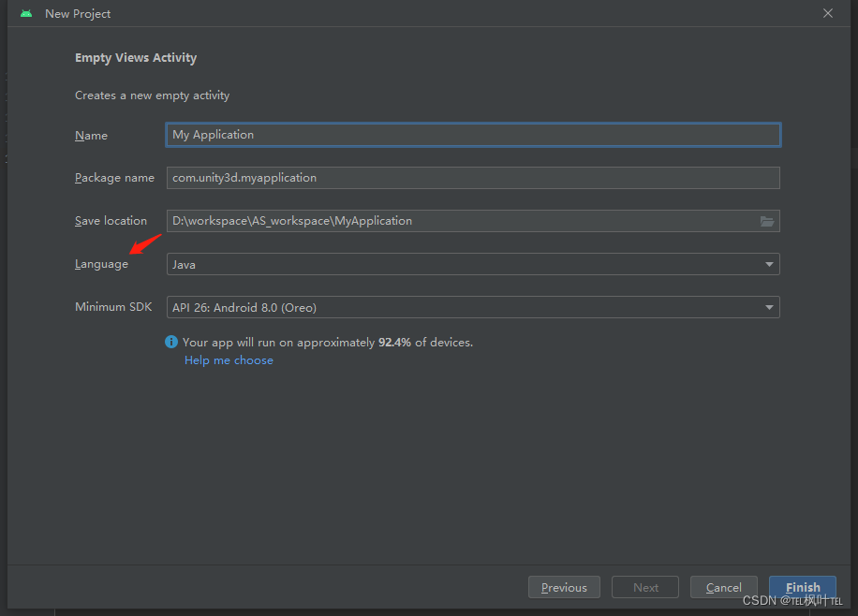Click the blue info icon near device percentage
The height and width of the screenshot is (616, 858).
pos(171,342)
